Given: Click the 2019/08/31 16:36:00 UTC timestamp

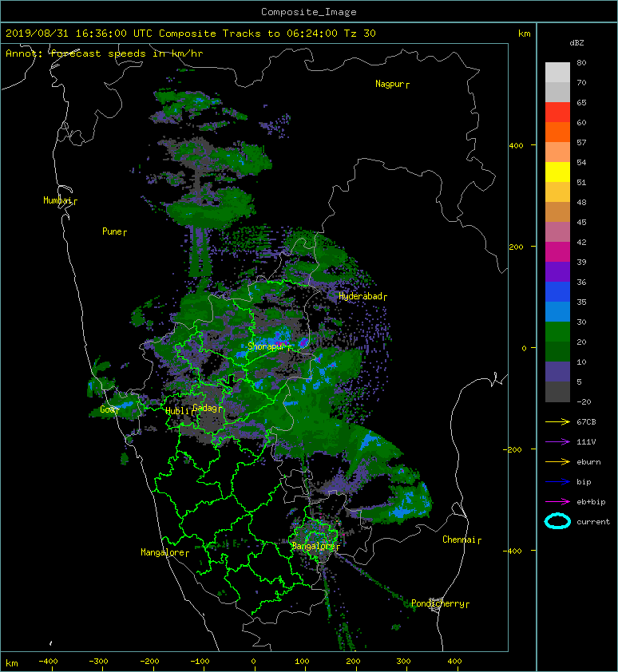Looking at the screenshot, I should pos(79,34).
